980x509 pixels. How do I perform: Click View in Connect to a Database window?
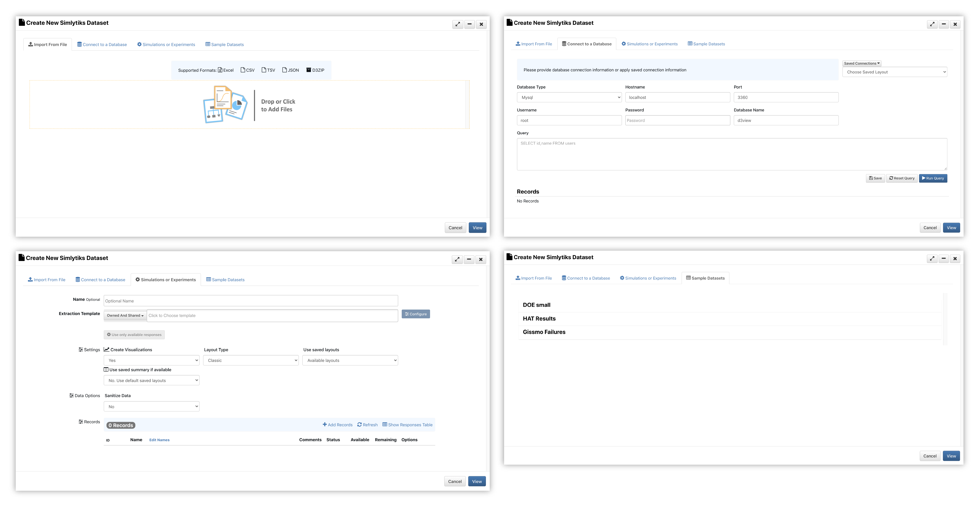tap(952, 228)
